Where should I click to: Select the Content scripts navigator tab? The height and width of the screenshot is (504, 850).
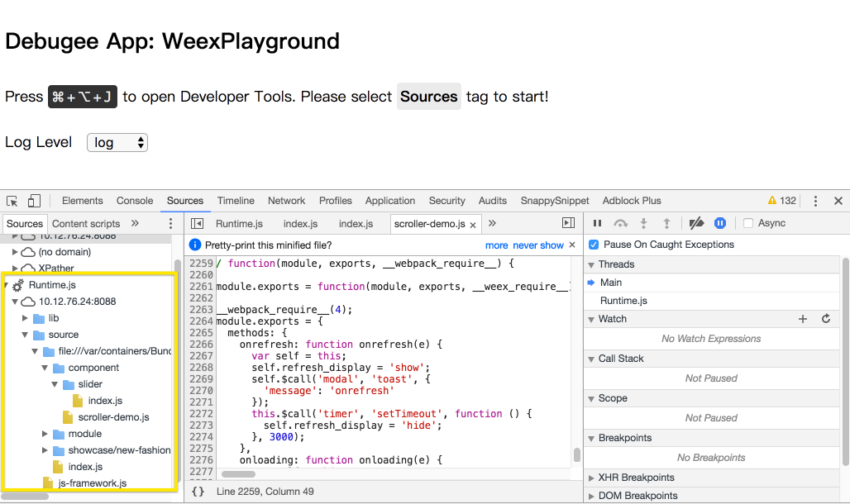click(86, 223)
